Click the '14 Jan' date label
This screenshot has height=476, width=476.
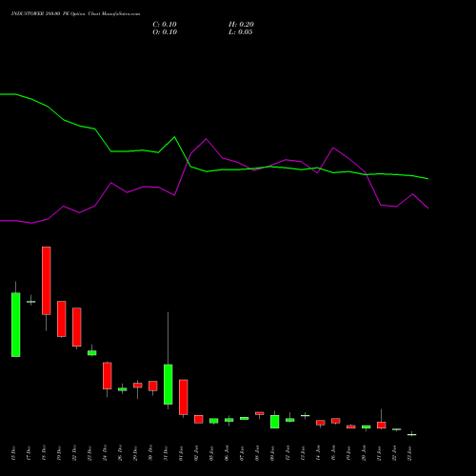[318, 453]
